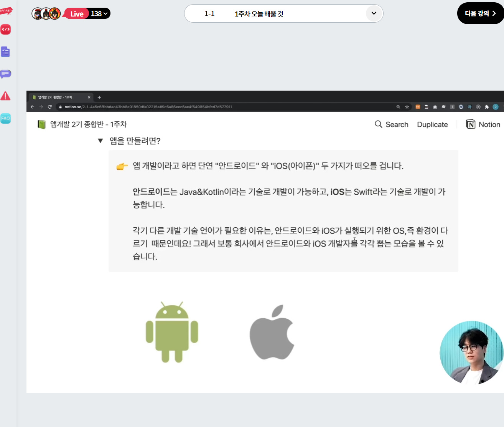Open the red code snippet sidebar icon
Screen dimensions: 504x427
coord(6,30)
